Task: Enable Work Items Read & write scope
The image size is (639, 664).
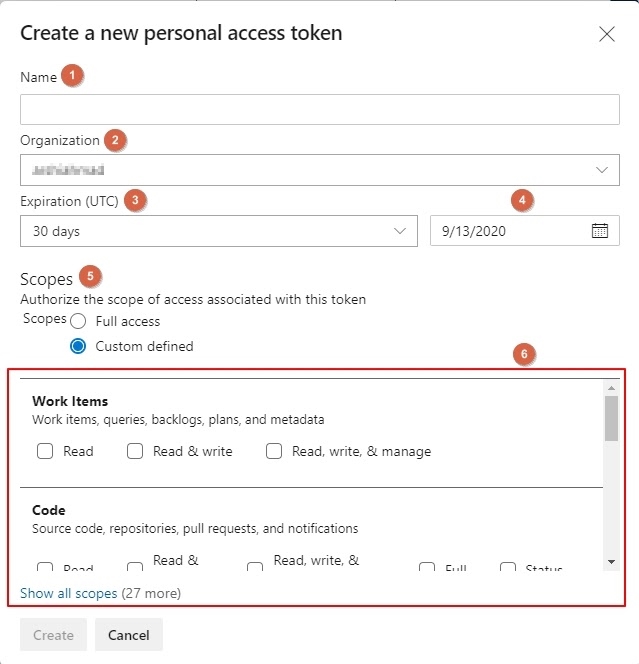Action: [x=135, y=451]
